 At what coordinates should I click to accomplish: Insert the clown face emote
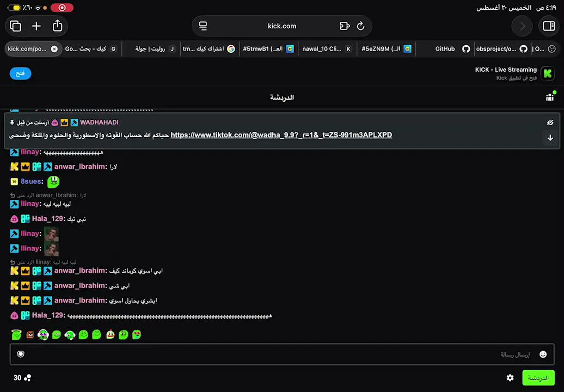coord(43,335)
